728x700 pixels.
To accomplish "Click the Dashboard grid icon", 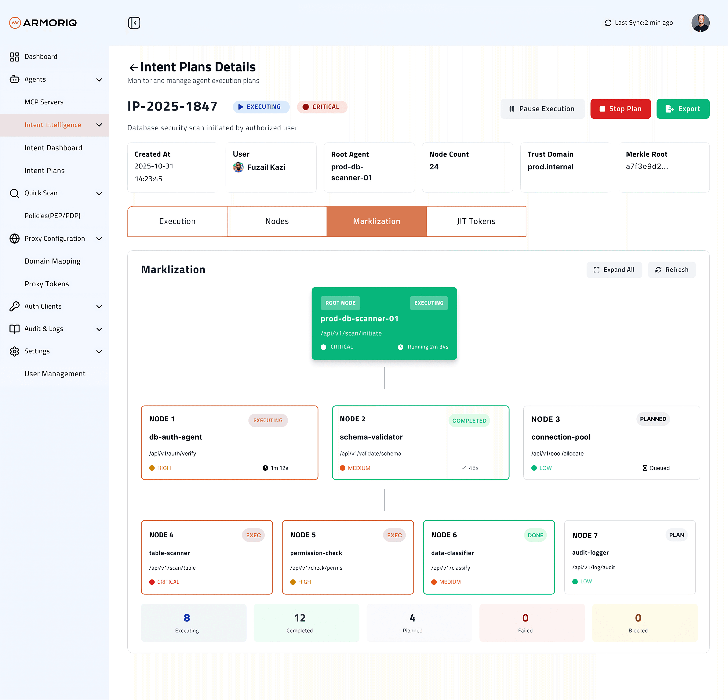I will (x=14, y=57).
